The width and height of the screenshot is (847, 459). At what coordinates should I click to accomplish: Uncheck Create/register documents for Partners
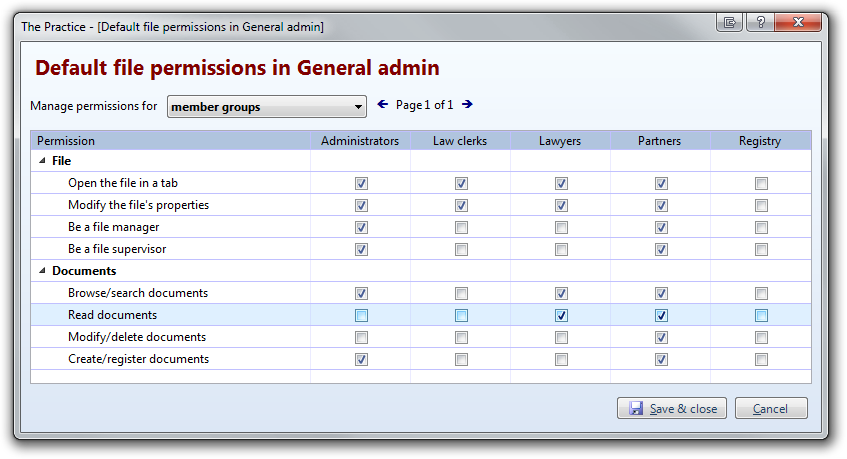[661, 360]
